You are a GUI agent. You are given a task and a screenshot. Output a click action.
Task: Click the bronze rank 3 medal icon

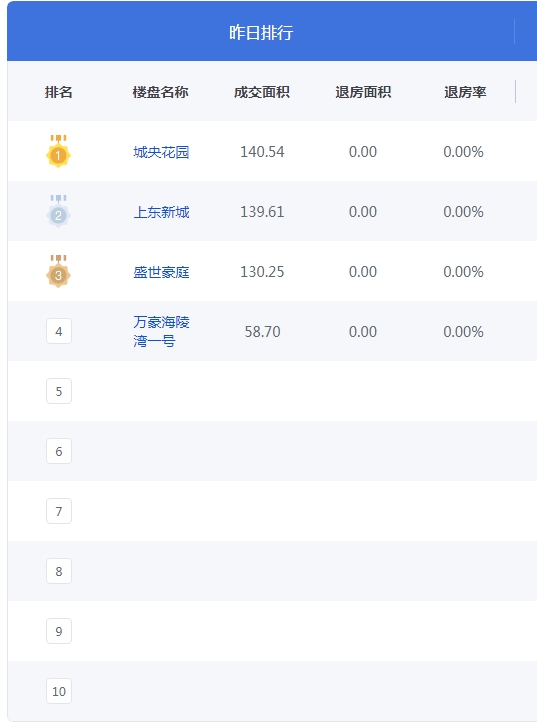pos(58,271)
